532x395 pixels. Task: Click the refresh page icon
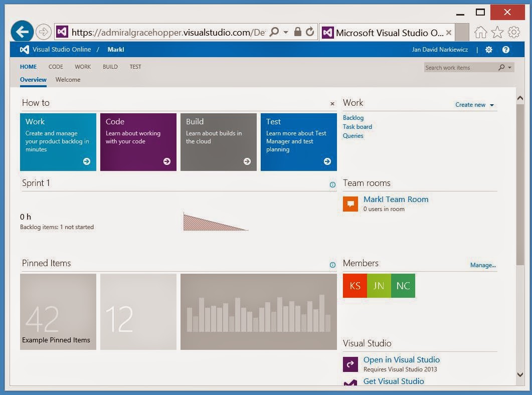(x=310, y=32)
